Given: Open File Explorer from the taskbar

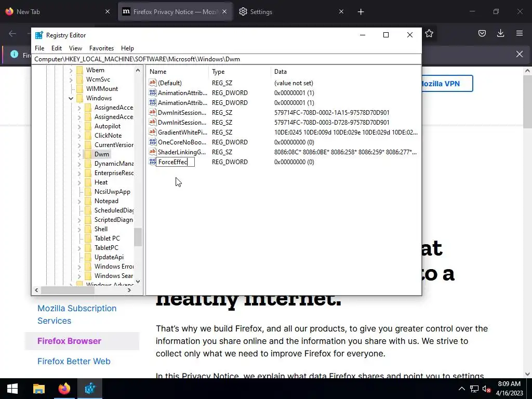Looking at the screenshot, I should click(38, 389).
